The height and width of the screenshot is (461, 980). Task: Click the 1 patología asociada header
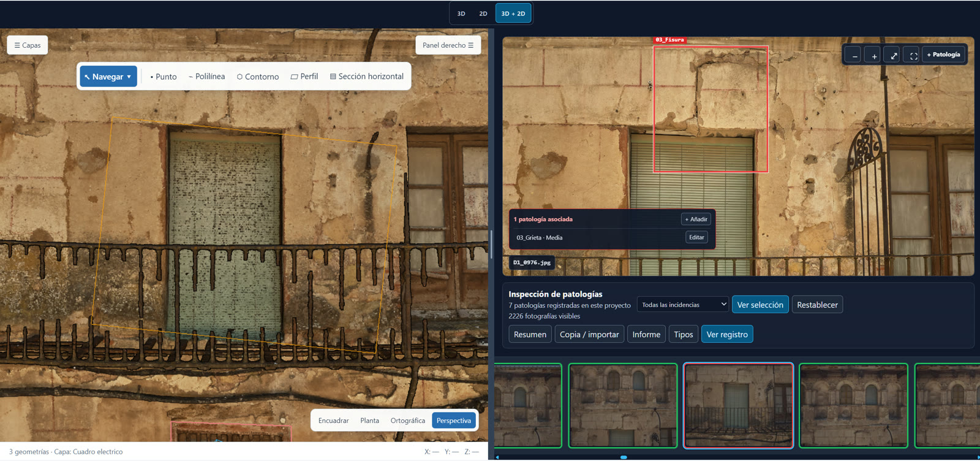click(543, 219)
